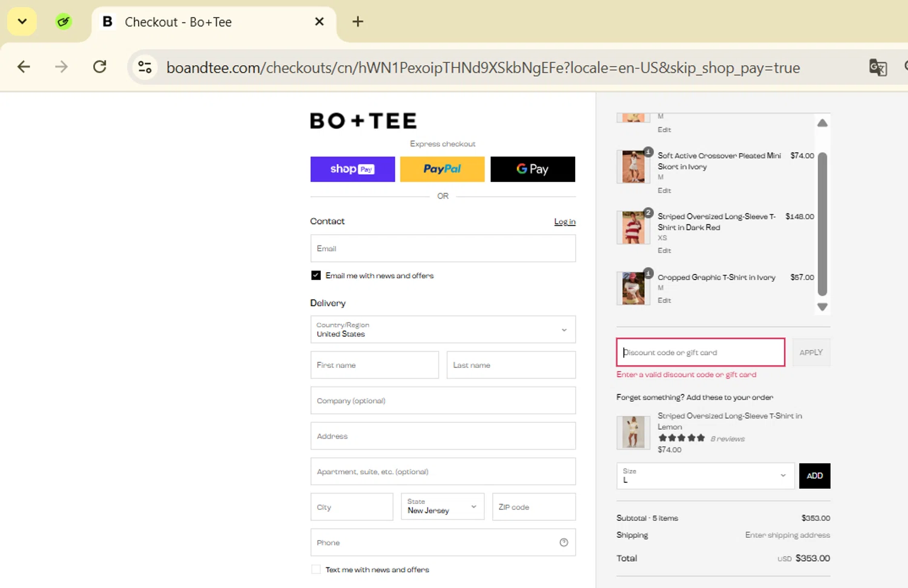This screenshot has height=588, width=908.
Task: Reload the checkout page
Action: pyautogui.click(x=100, y=67)
